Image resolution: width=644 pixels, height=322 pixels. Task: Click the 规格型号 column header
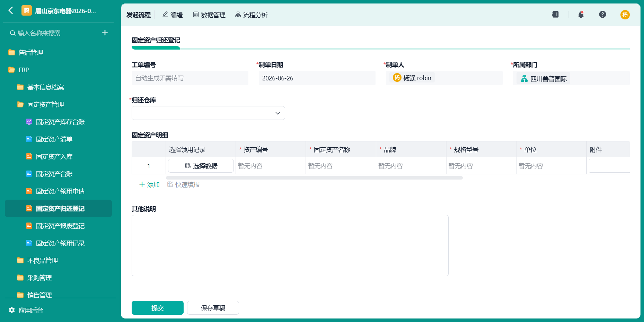click(481, 149)
